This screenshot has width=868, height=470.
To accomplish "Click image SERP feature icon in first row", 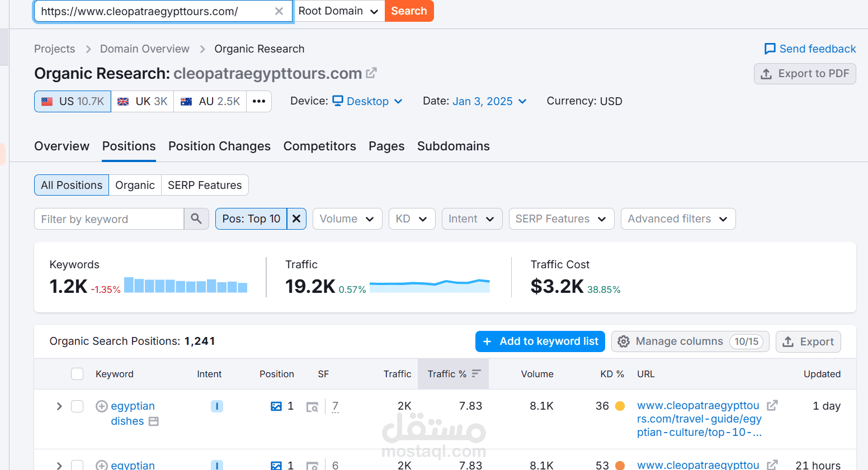I will point(276,406).
